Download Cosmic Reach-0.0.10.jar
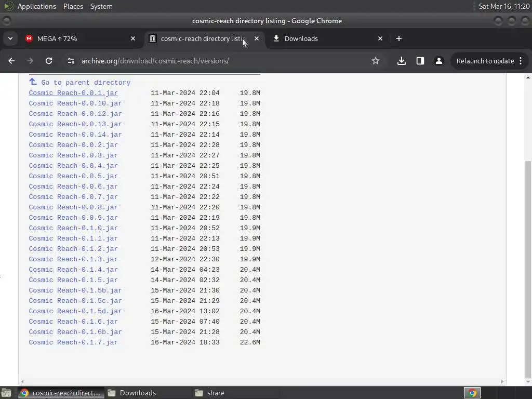The height and width of the screenshot is (399, 532). [75, 103]
